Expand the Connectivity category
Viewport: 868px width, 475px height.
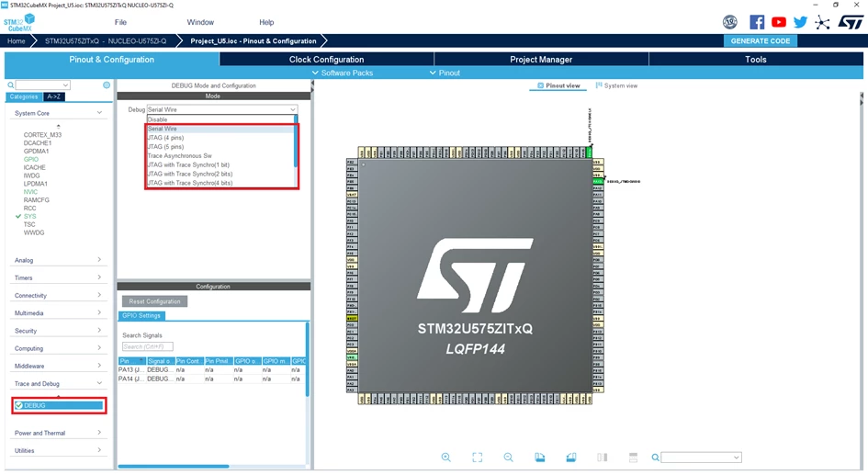[58, 295]
